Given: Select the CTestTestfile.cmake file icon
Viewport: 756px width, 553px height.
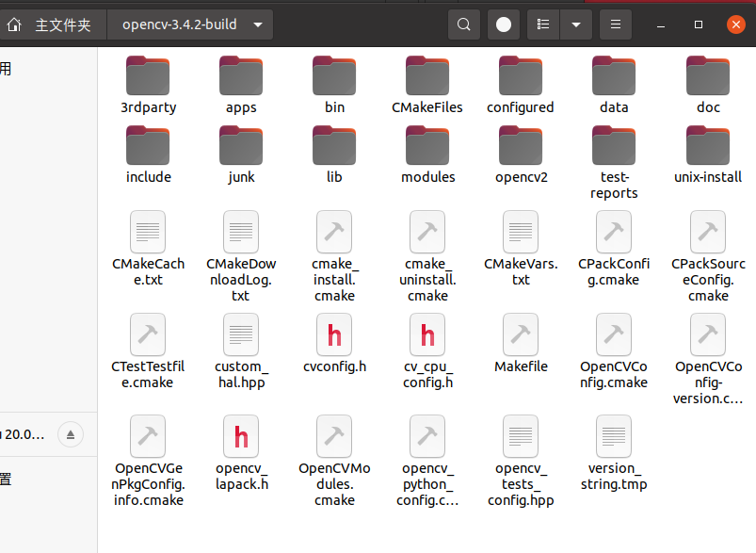Looking at the screenshot, I should tap(148, 334).
